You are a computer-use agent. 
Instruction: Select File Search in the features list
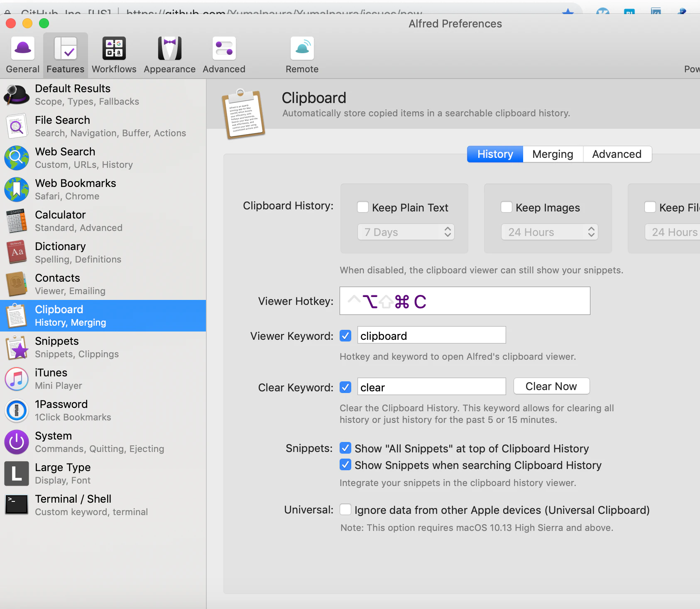click(103, 126)
